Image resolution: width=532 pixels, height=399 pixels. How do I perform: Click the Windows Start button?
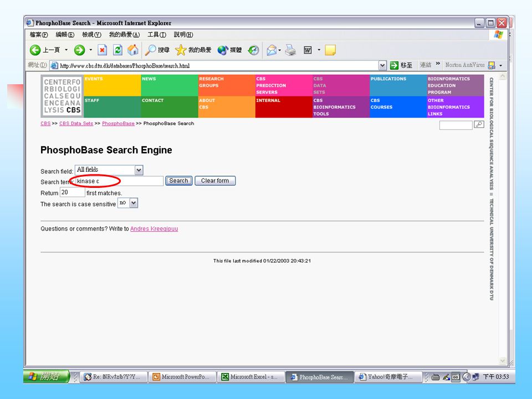tap(47, 376)
